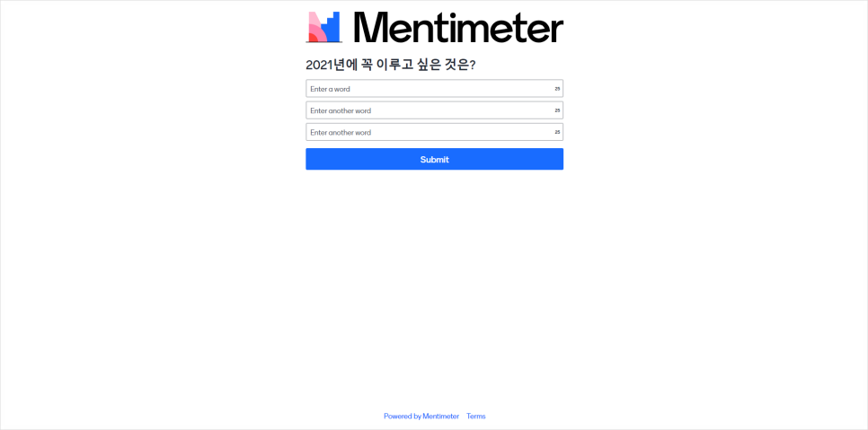
Task: Open the Terms link in footer
Action: coord(476,417)
